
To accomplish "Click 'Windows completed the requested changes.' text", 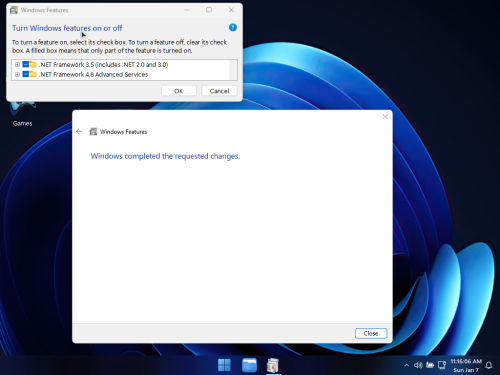I will click(x=165, y=156).
